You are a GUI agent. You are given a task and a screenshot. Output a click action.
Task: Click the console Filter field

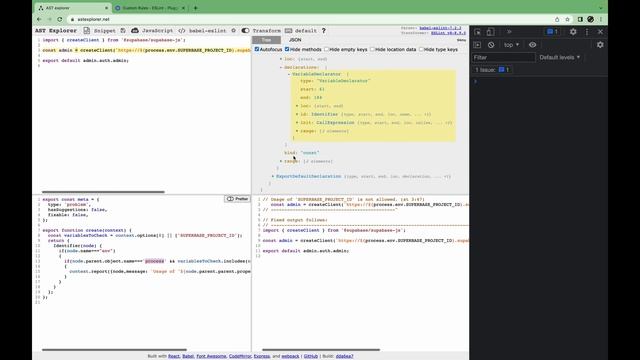503,58
